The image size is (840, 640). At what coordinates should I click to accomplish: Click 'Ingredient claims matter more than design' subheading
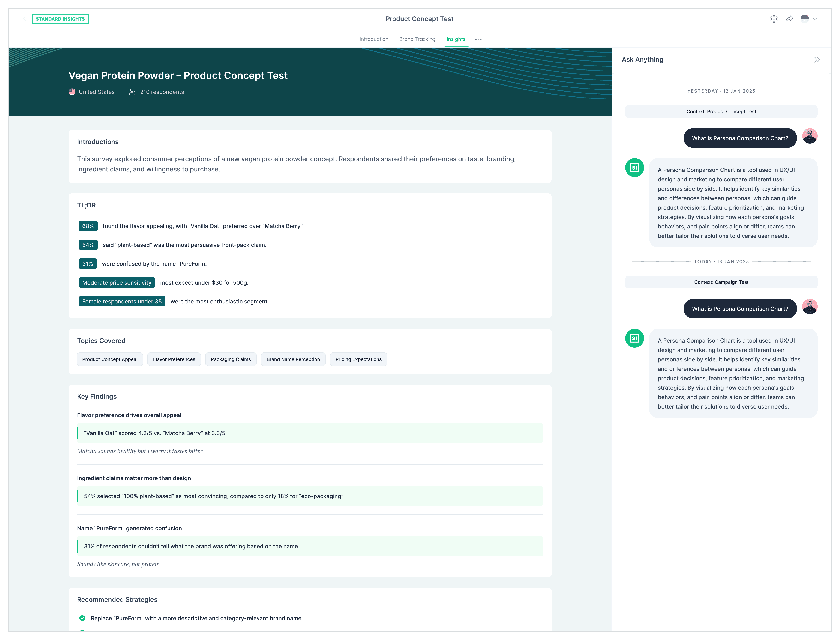pyautogui.click(x=134, y=478)
